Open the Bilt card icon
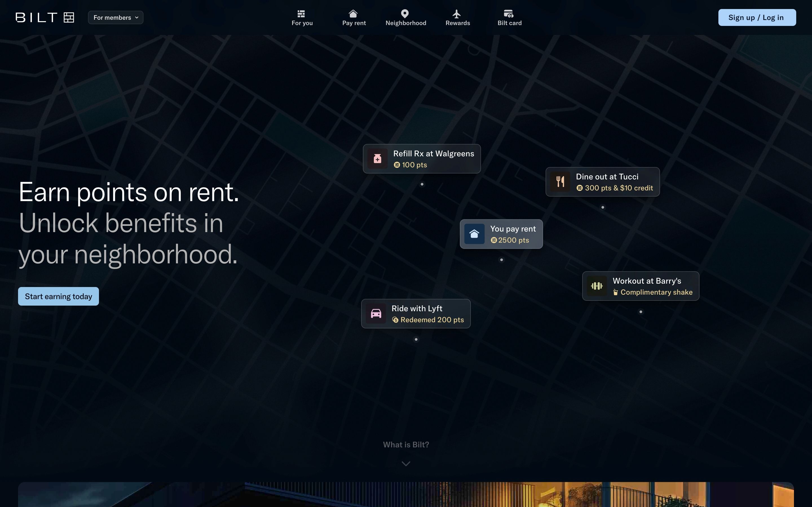Screen dimensions: 812x507 coord(508,14)
